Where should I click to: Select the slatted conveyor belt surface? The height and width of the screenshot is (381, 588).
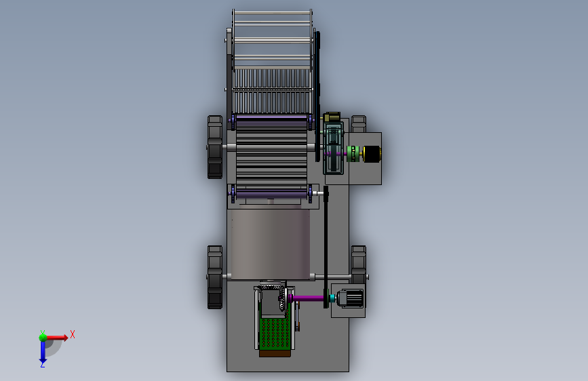271,156
